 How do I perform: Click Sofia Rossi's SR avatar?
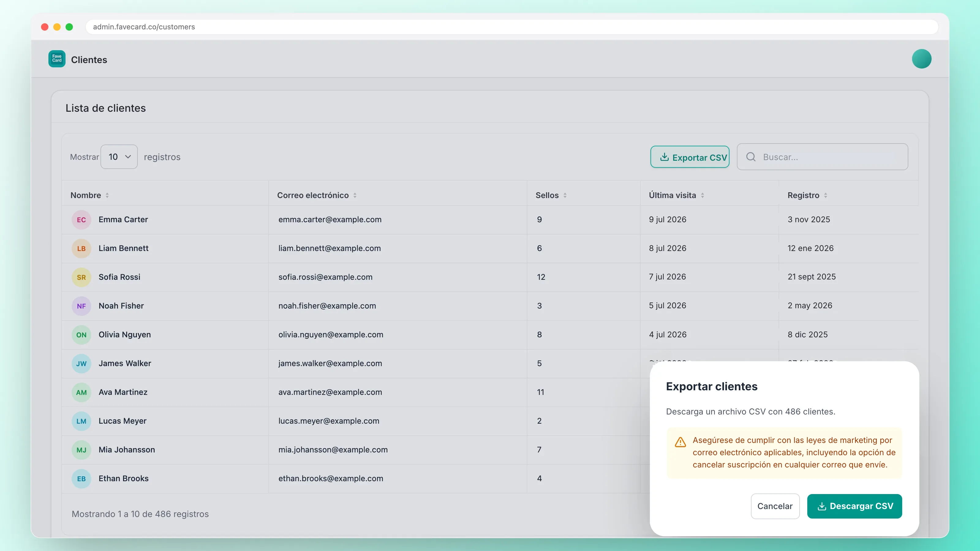click(x=81, y=277)
